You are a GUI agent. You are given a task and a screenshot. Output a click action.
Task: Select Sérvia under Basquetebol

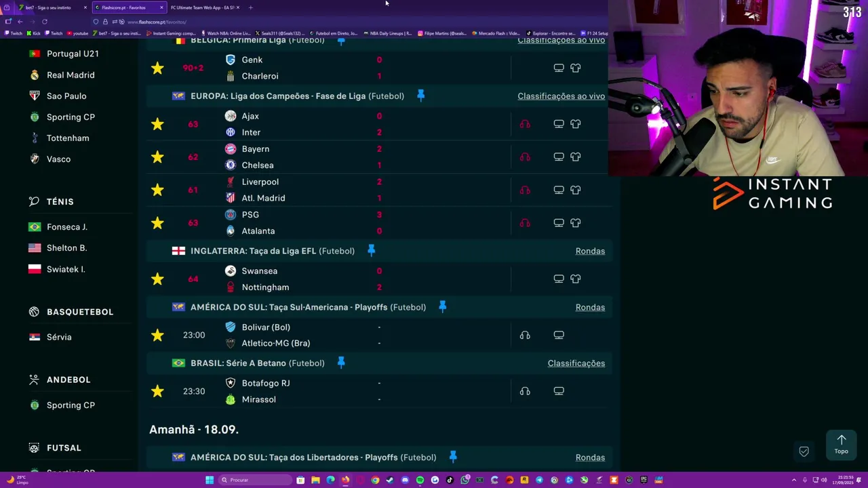click(59, 337)
